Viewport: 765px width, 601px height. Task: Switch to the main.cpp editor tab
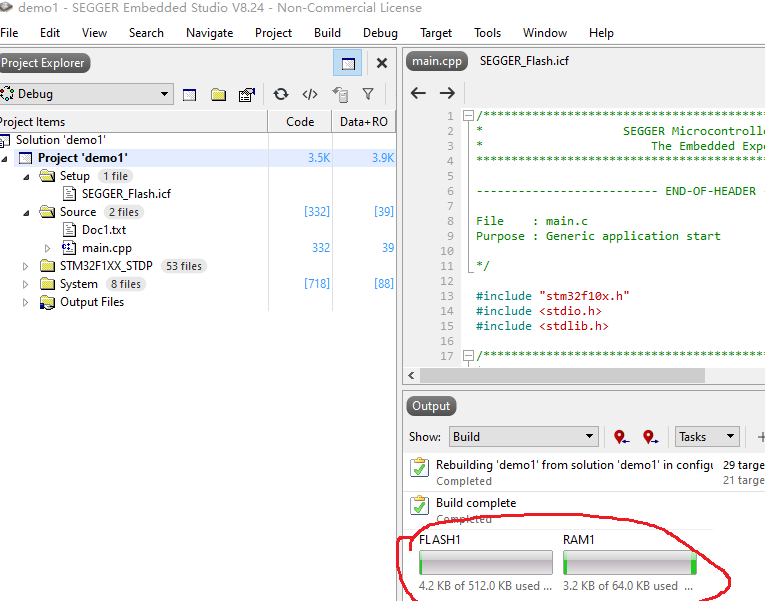pos(437,61)
